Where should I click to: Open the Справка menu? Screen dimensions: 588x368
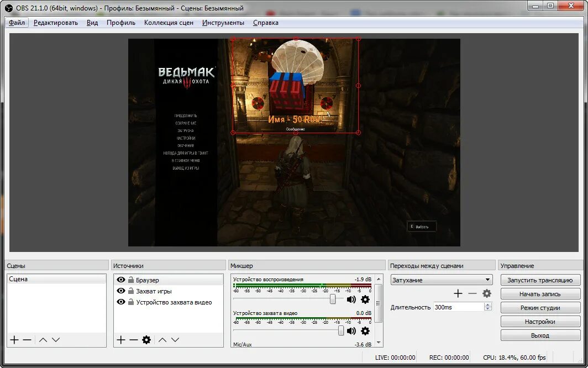265,23
